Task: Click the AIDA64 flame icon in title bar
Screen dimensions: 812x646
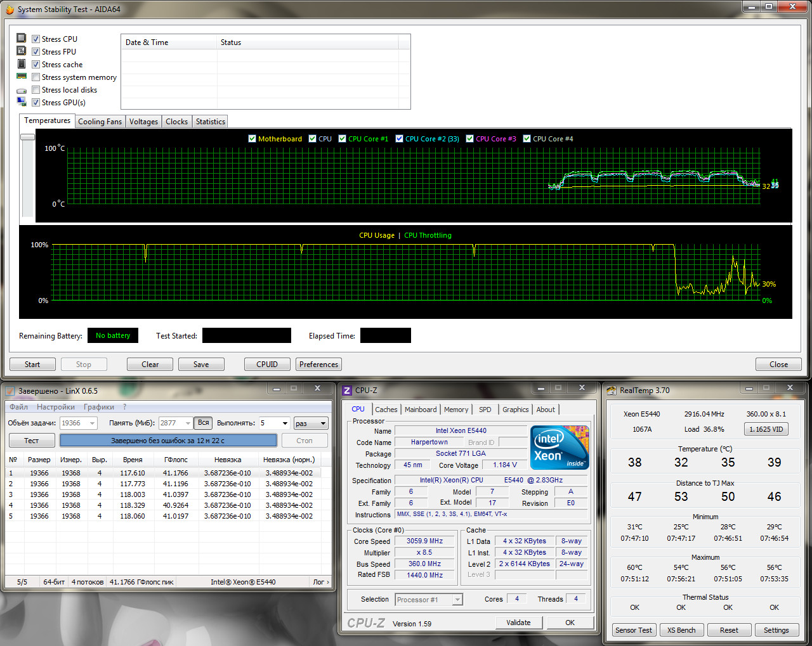Action: (10, 10)
